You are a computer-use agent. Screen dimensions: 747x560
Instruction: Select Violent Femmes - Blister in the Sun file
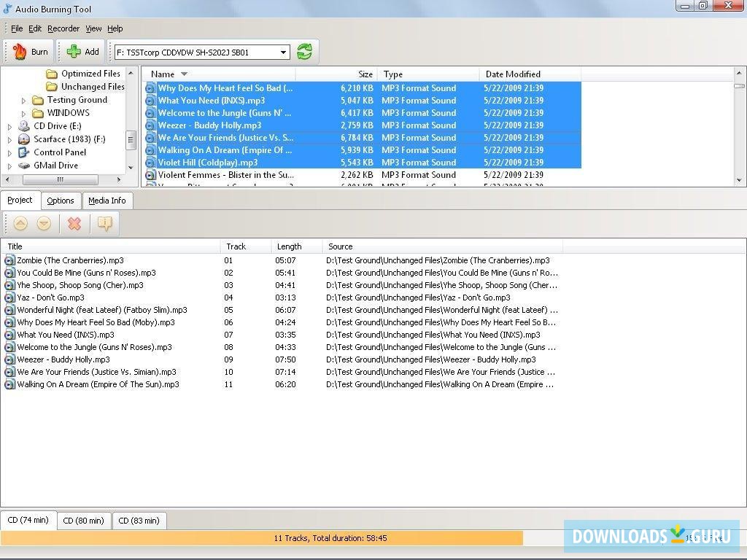pyautogui.click(x=362, y=175)
